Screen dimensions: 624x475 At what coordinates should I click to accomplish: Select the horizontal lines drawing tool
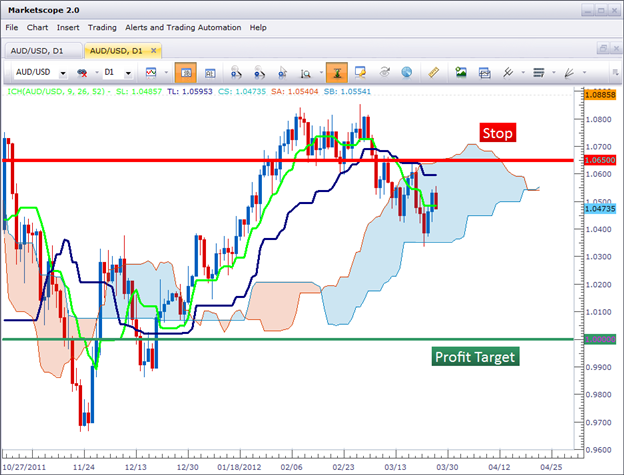(x=538, y=72)
